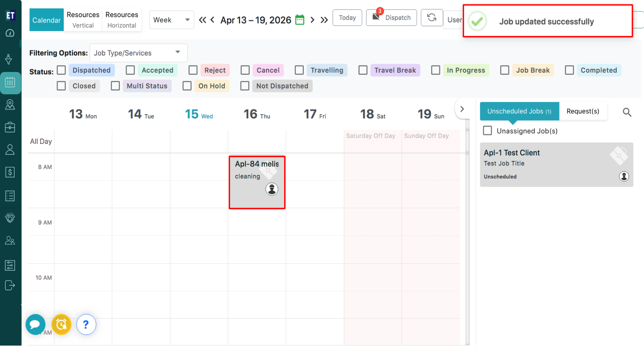This screenshot has height=358, width=644.
Task: Expand the Job Type/Services filter dropdown
Action: click(x=138, y=53)
